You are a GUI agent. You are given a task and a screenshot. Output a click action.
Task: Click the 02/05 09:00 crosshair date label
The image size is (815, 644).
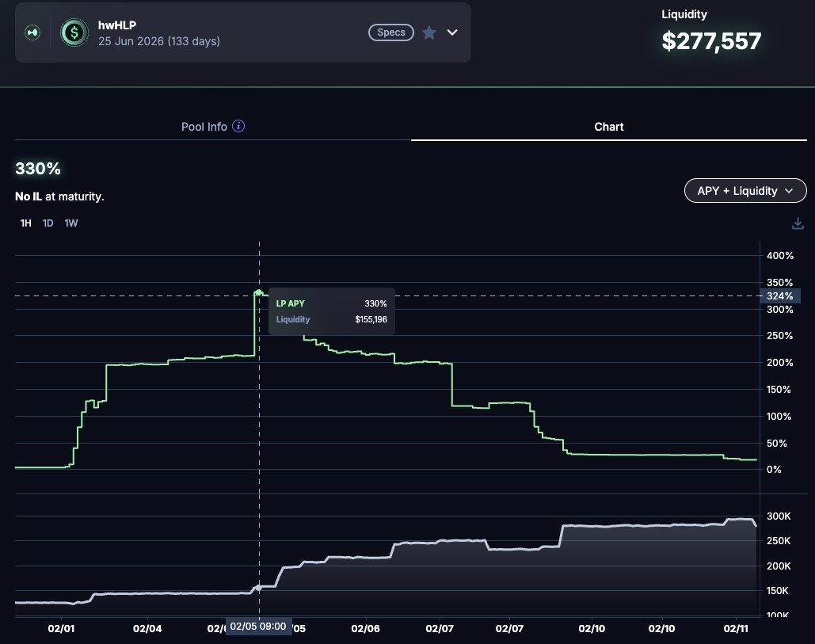[x=258, y=627]
